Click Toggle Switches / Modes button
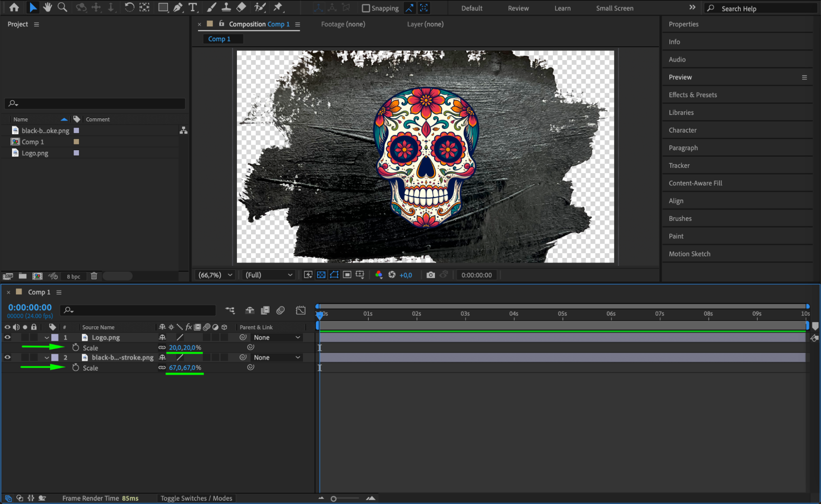Viewport: 821px width, 504px height. click(x=196, y=498)
